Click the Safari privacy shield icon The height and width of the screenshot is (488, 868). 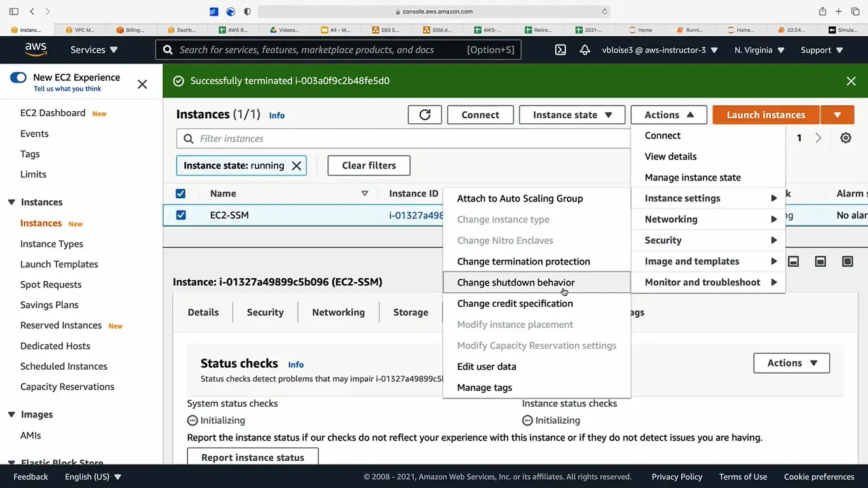(247, 11)
